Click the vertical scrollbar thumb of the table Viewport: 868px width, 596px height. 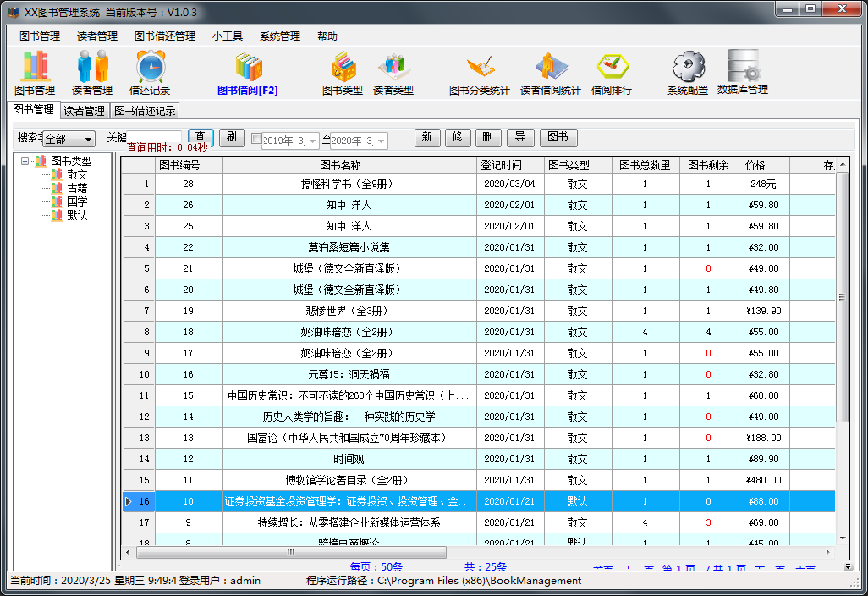click(842, 297)
